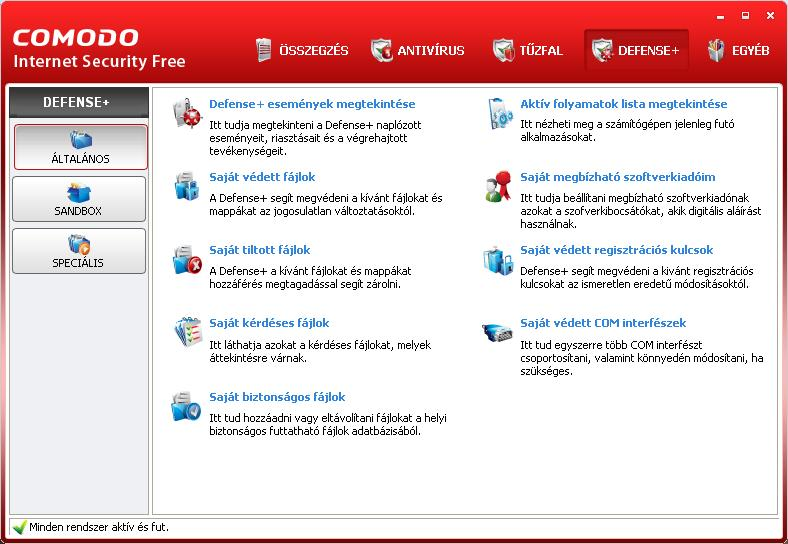The width and height of the screenshot is (788, 544).
Task: Open Saját védett regisztrációs kulcsok link
Action: point(617,250)
